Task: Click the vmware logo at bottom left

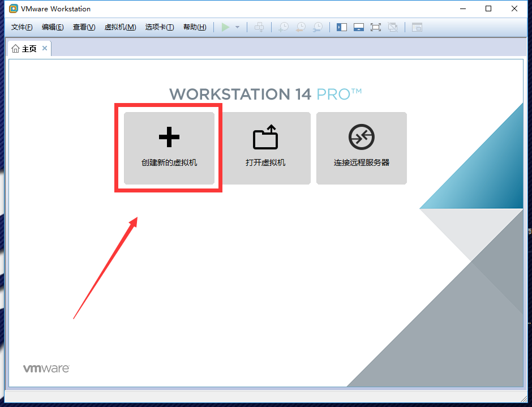Action: coord(46,369)
